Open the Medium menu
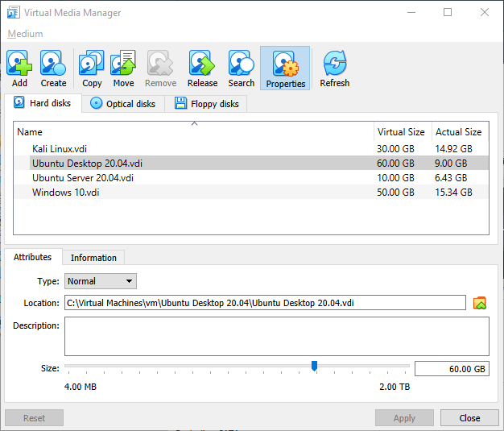The width and height of the screenshot is (504, 431). [x=25, y=34]
